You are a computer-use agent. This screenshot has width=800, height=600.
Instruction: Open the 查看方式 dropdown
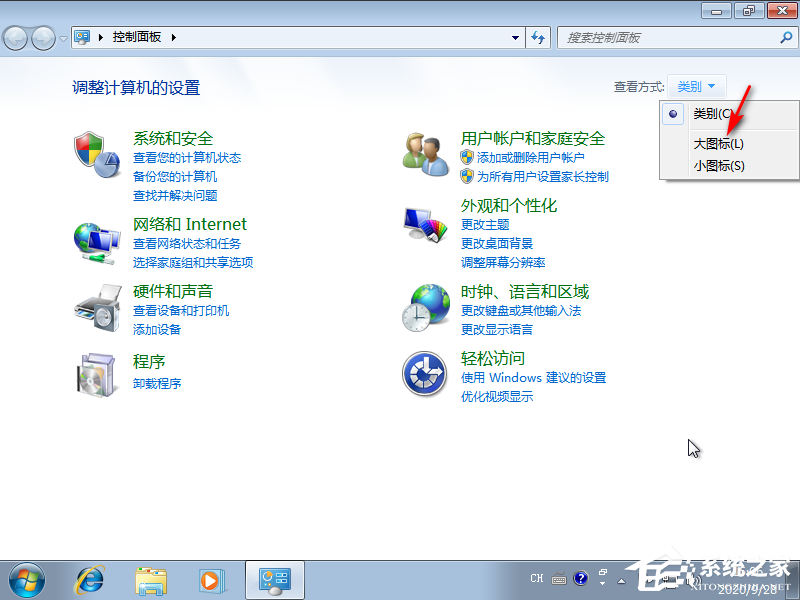pyautogui.click(x=696, y=85)
